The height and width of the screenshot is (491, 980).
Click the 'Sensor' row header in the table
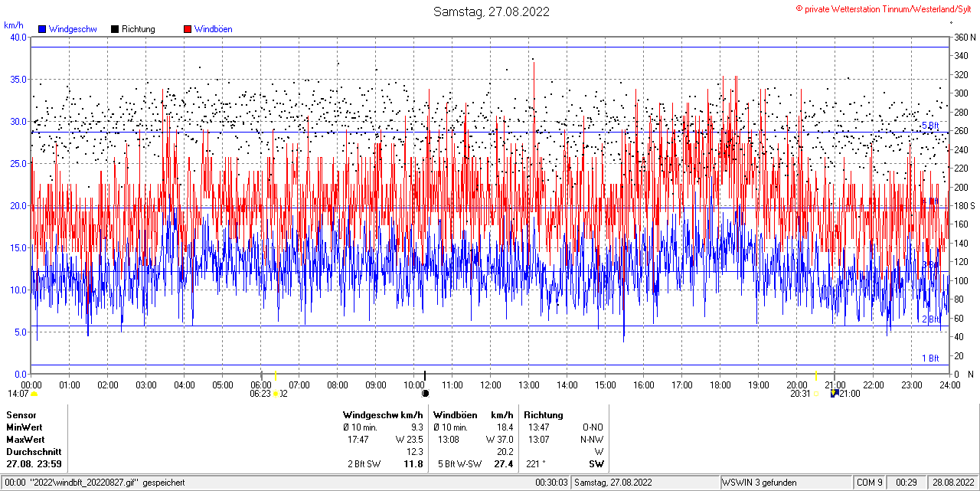[21, 414]
